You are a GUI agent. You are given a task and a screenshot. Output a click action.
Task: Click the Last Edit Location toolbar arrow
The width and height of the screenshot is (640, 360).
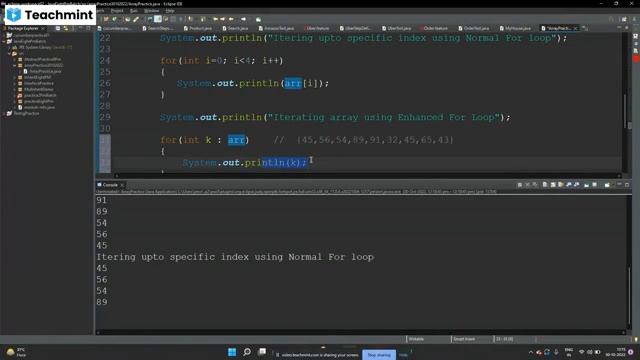pyautogui.click(x=216, y=19)
